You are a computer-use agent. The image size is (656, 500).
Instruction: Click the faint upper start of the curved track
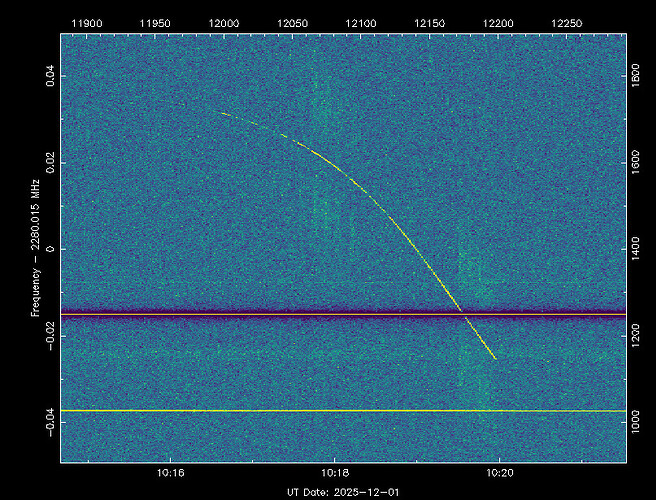(224, 114)
